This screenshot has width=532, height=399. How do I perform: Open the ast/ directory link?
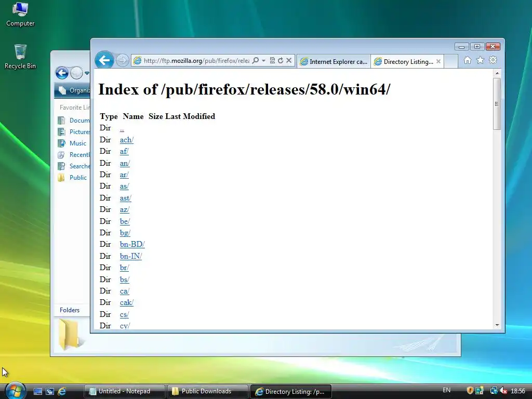click(x=126, y=198)
